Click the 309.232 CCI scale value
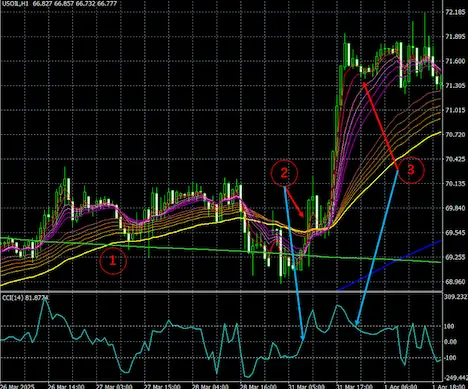 455,297
